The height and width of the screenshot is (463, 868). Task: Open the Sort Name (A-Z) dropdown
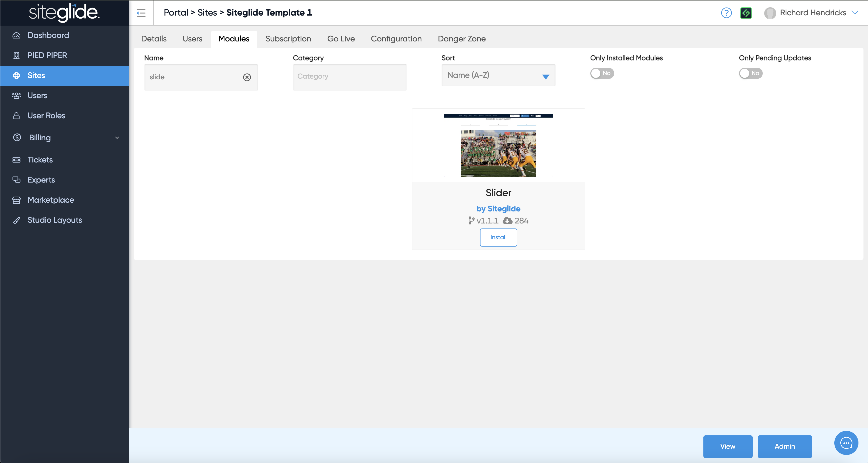(x=498, y=75)
